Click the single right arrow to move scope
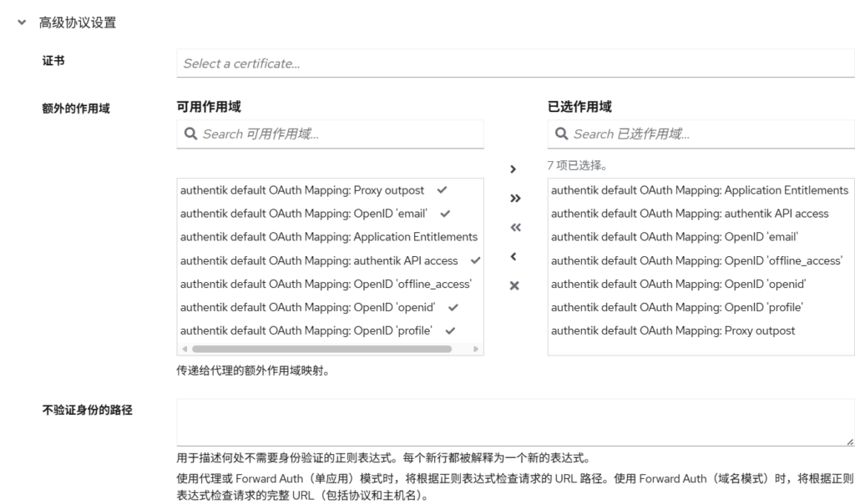This screenshot has width=855, height=504. (x=515, y=167)
